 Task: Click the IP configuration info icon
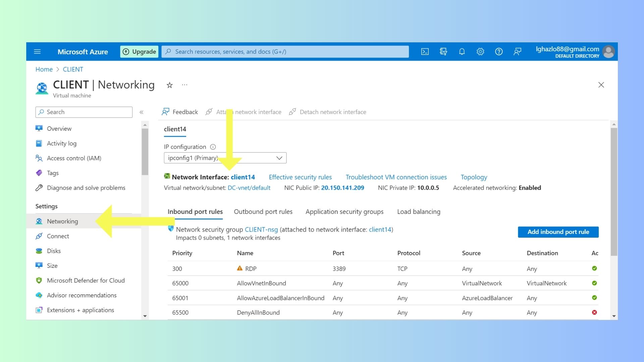[213, 147]
